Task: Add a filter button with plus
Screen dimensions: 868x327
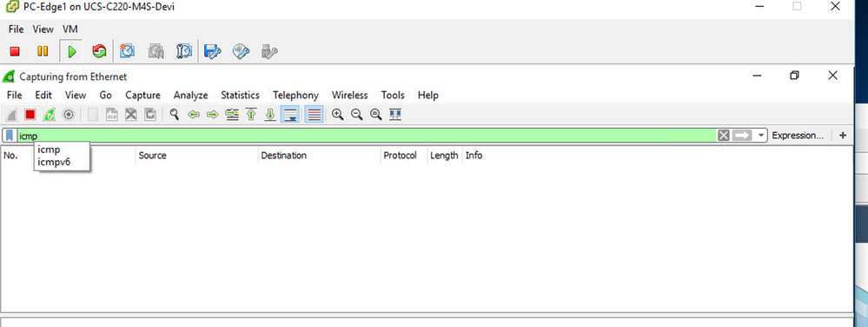Action: click(843, 135)
